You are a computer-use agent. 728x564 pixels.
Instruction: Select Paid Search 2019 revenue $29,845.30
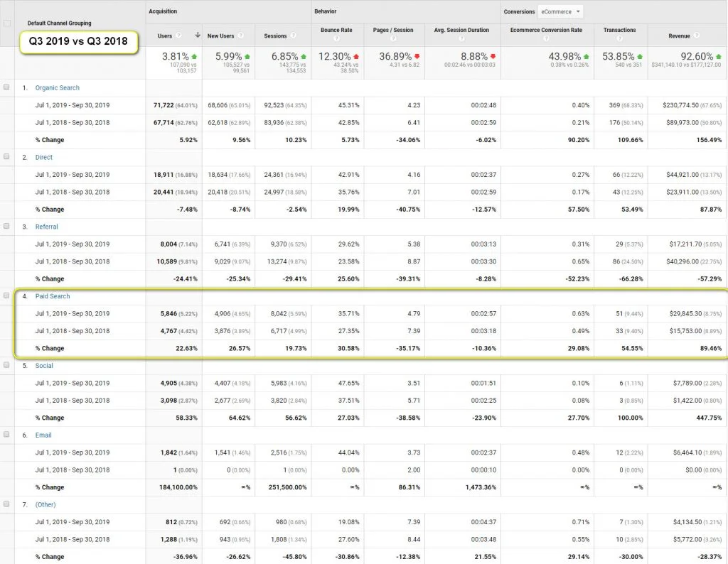click(x=685, y=313)
